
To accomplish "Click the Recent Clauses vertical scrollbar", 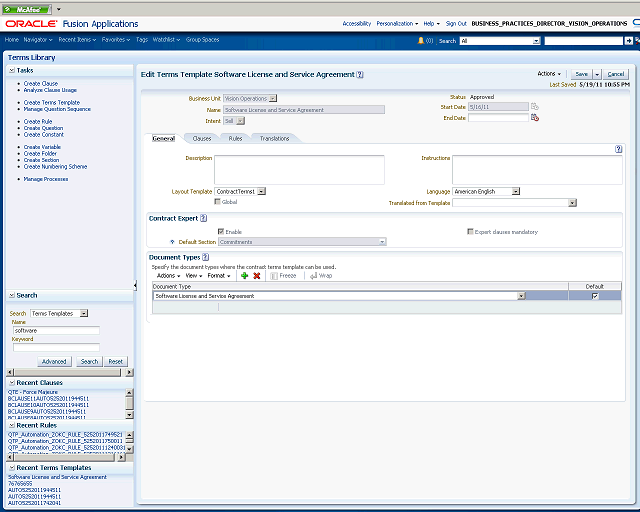I will (129, 404).
